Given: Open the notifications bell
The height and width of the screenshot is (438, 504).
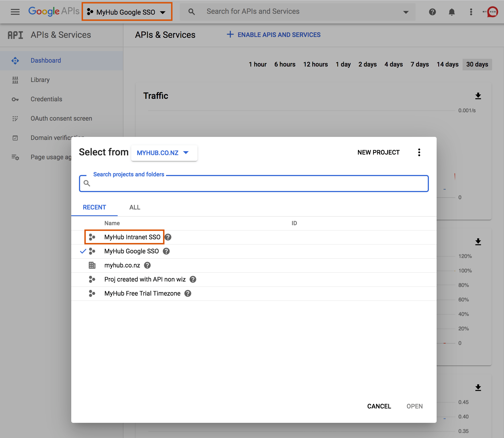Looking at the screenshot, I should [x=452, y=12].
